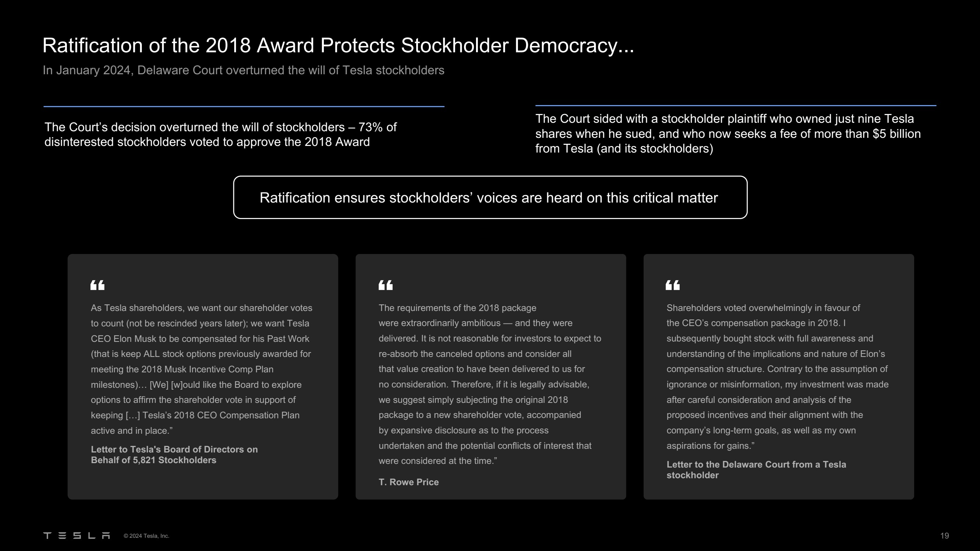Click the quote text beginning 'As Tesla shareholders'
Viewport: 980px width, 551px height.
(x=201, y=369)
